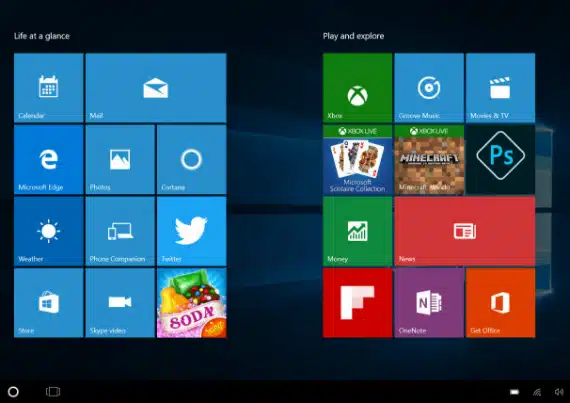The height and width of the screenshot is (403, 570).
Task: Click the volume speaker icon
Action: 559,392
